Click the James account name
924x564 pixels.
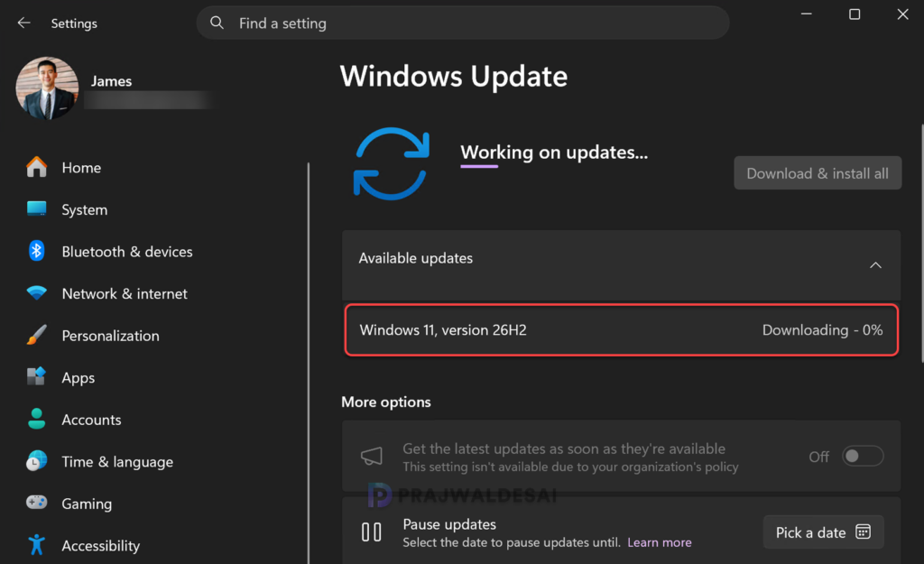tap(111, 80)
